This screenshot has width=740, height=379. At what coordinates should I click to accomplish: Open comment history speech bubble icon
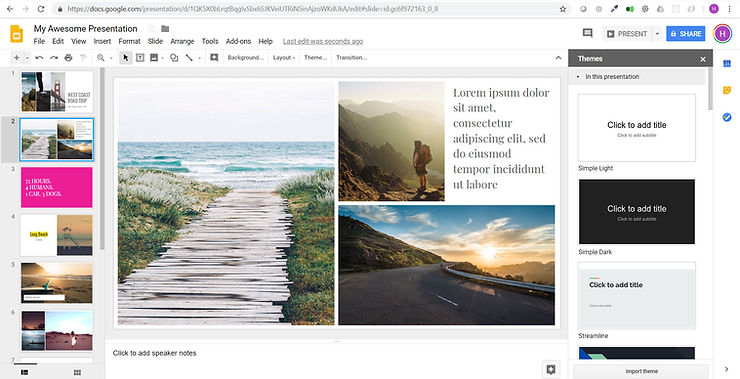pos(588,33)
